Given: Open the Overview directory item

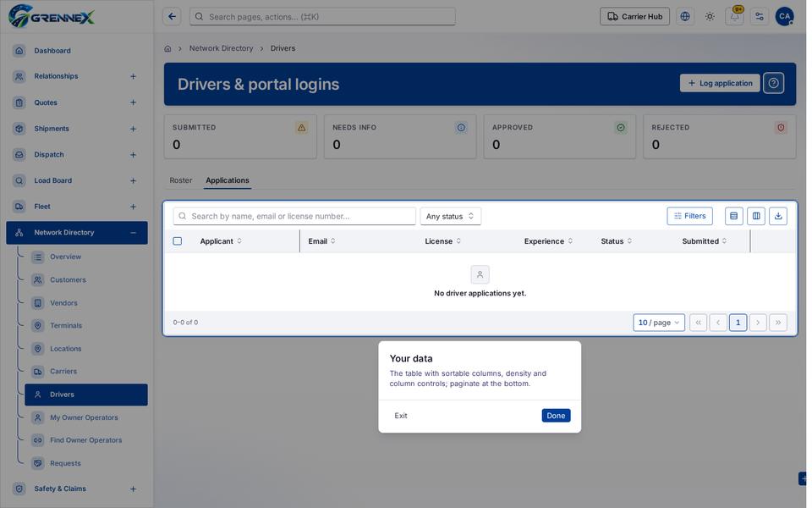Looking at the screenshot, I should 65,257.
